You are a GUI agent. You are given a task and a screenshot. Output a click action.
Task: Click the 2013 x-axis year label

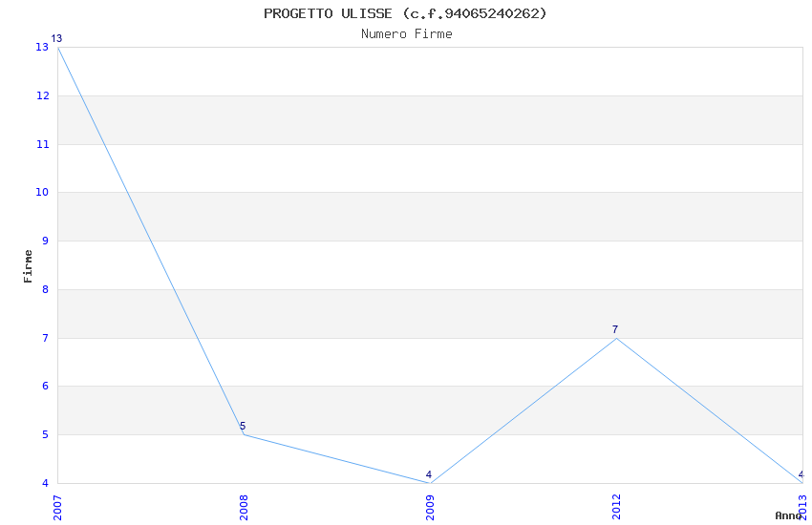[x=802, y=506]
